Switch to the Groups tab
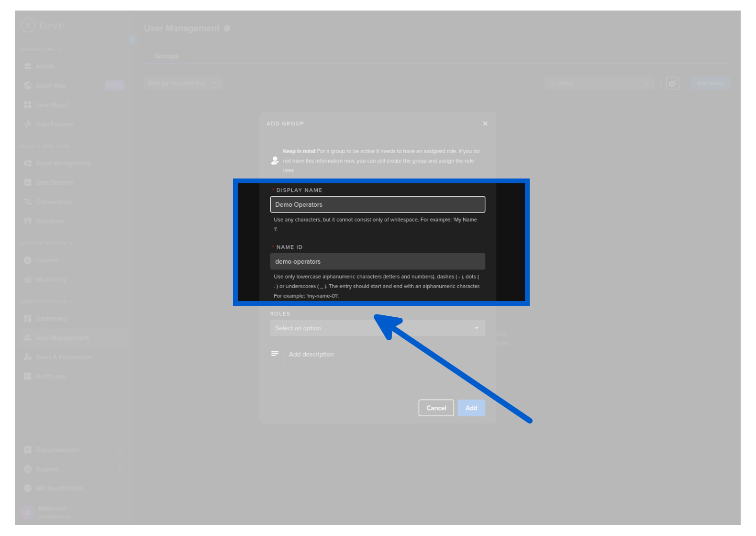756x536 pixels. pos(167,56)
